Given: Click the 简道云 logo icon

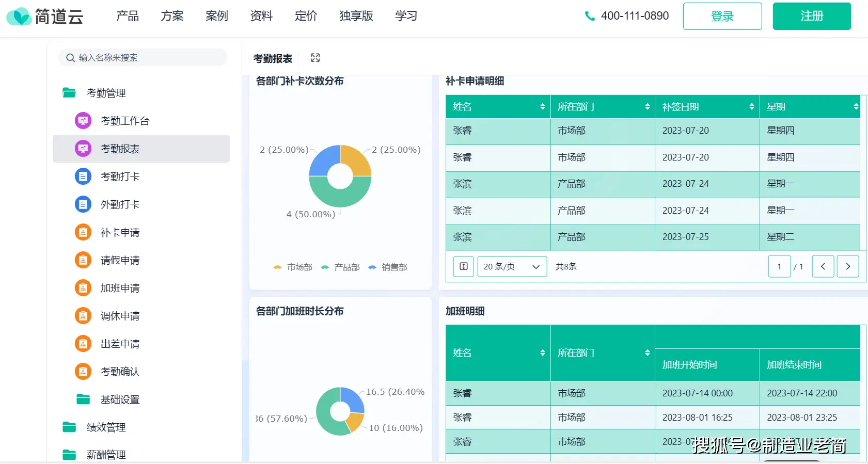Looking at the screenshot, I should 19,17.
